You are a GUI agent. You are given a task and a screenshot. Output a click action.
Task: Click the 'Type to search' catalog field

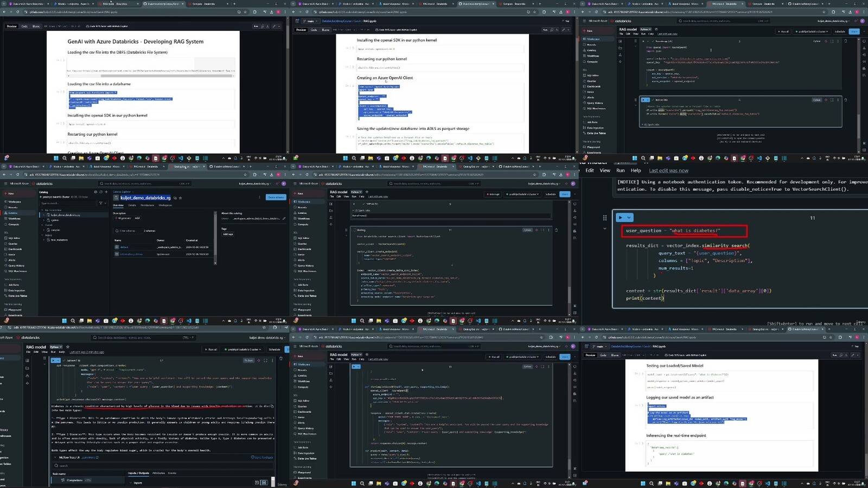pos(67,203)
